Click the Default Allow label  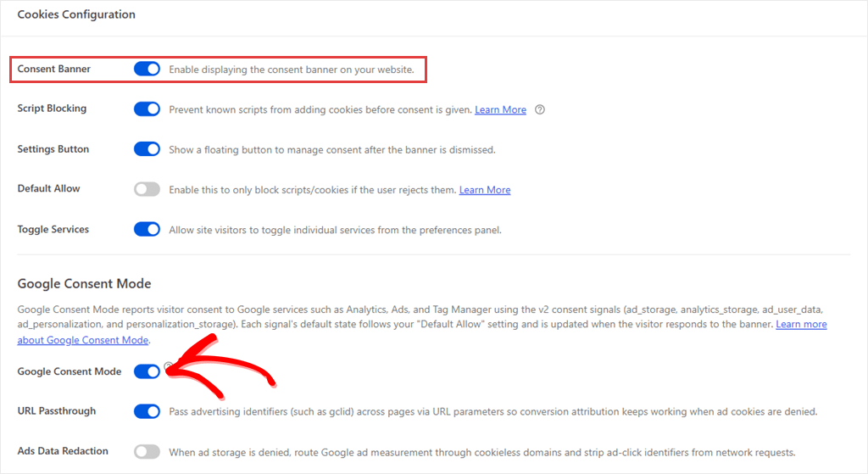(x=48, y=189)
